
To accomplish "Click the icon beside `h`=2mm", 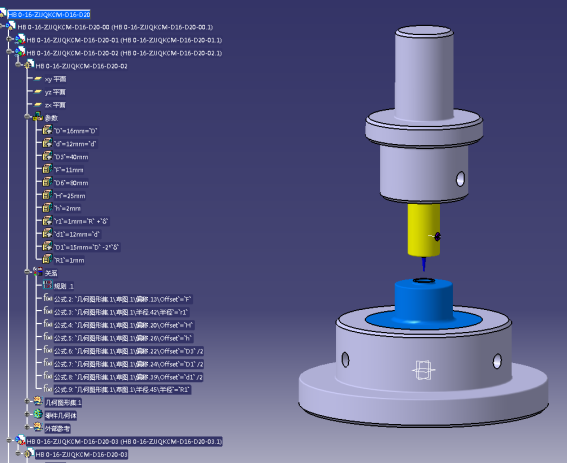I will click(x=47, y=208).
